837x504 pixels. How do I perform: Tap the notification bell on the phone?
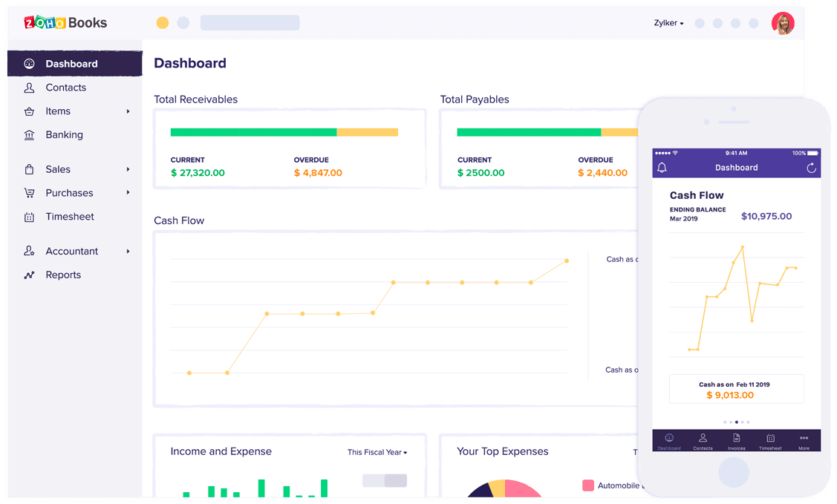pyautogui.click(x=662, y=168)
